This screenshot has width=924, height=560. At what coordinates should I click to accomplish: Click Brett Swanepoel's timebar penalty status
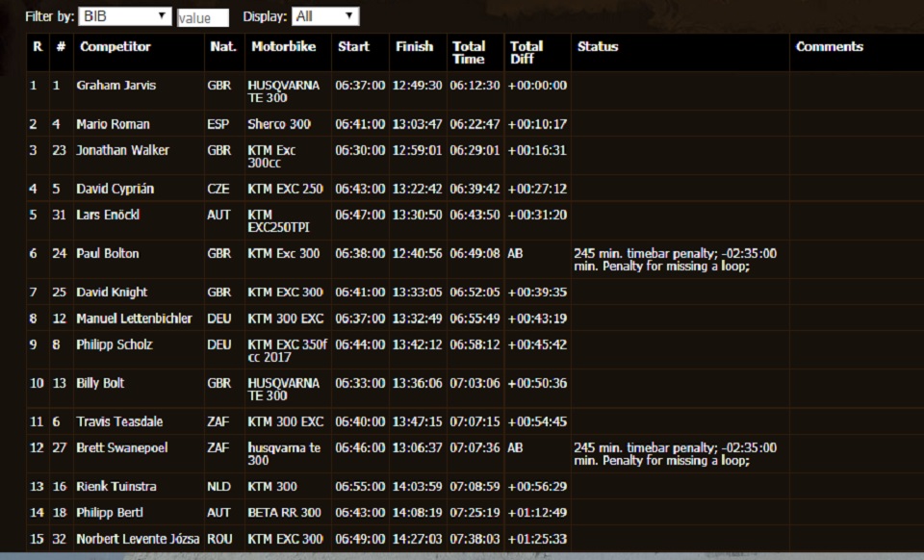tap(674, 454)
